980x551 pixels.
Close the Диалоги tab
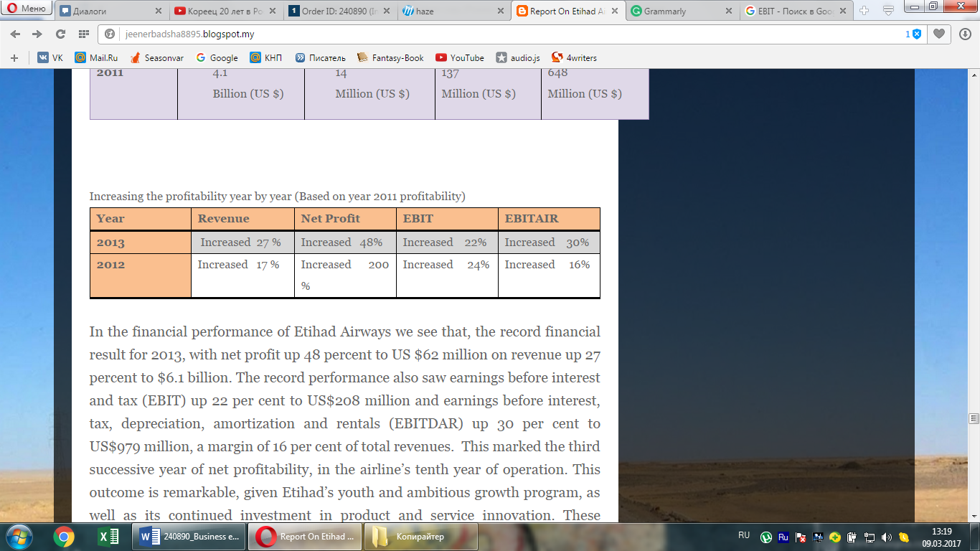tap(158, 11)
